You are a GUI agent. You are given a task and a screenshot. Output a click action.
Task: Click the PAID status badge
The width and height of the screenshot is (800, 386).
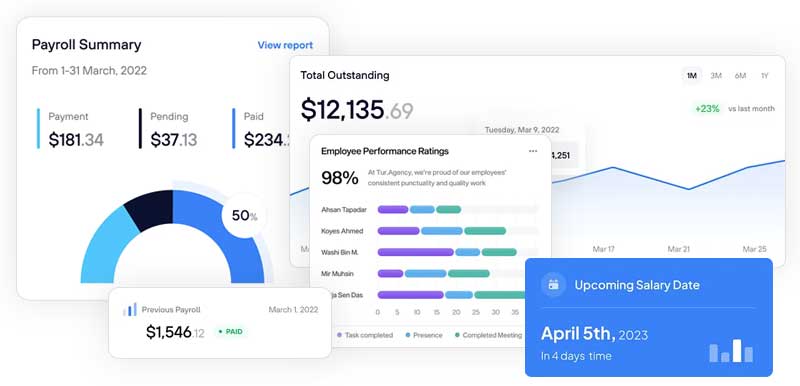click(x=231, y=331)
